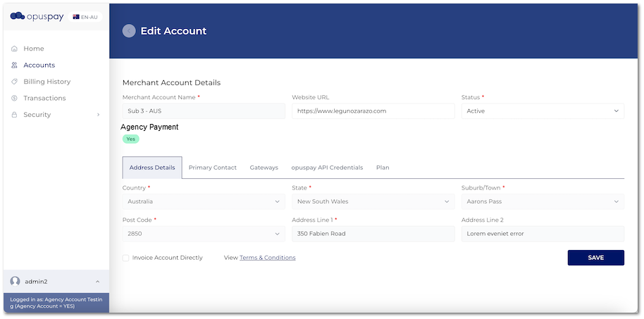Viewport: 644px width, 319px height.
Task: Open the Status dropdown
Action: 542,111
